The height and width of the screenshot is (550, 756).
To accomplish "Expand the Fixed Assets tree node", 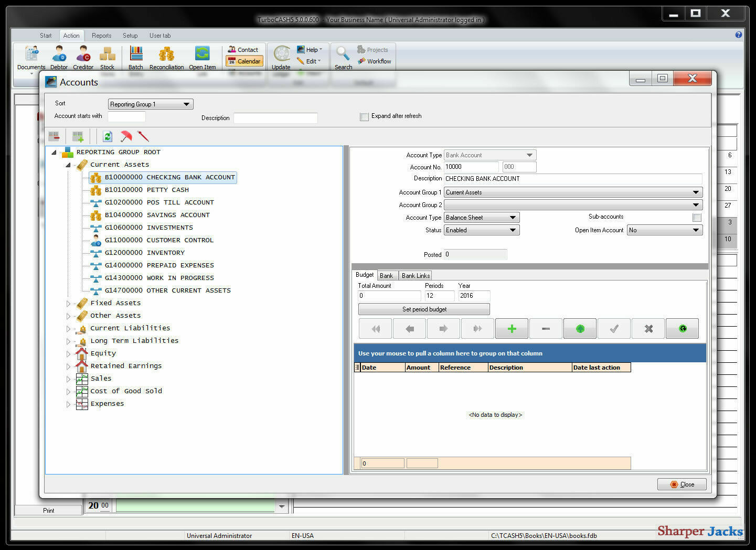I will tap(68, 304).
